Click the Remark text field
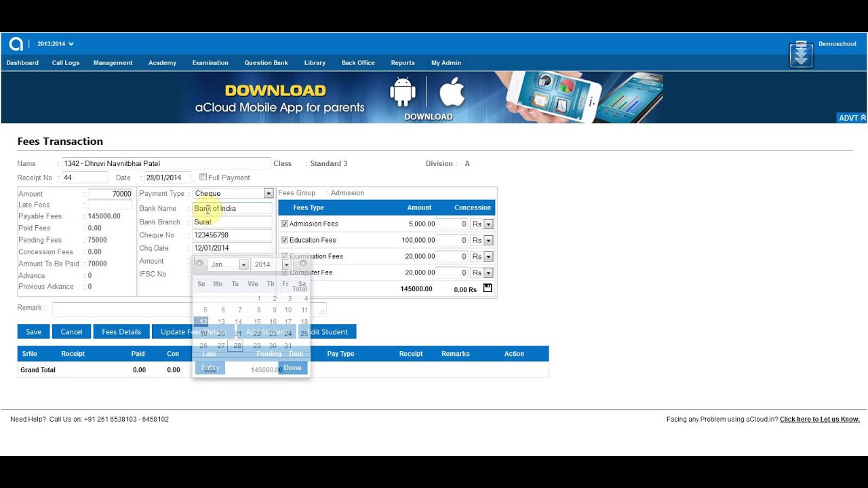Image resolution: width=868 pixels, height=488 pixels. coord(189,309)
